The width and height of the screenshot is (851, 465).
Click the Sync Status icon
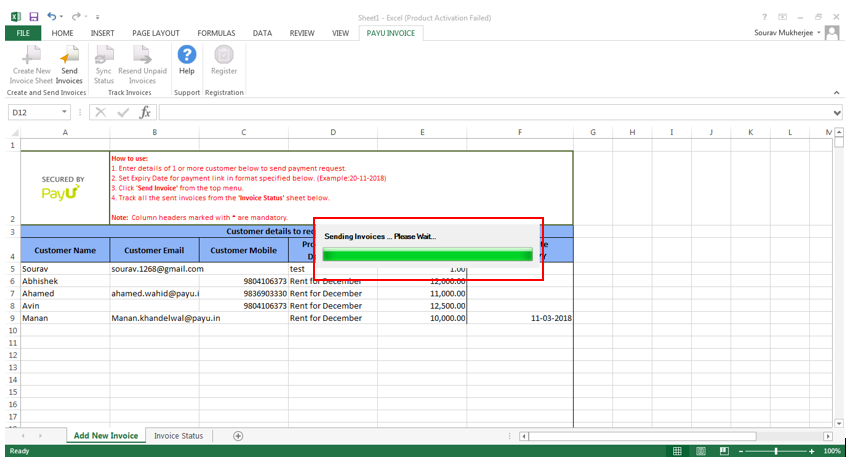[x=104, y=55]
